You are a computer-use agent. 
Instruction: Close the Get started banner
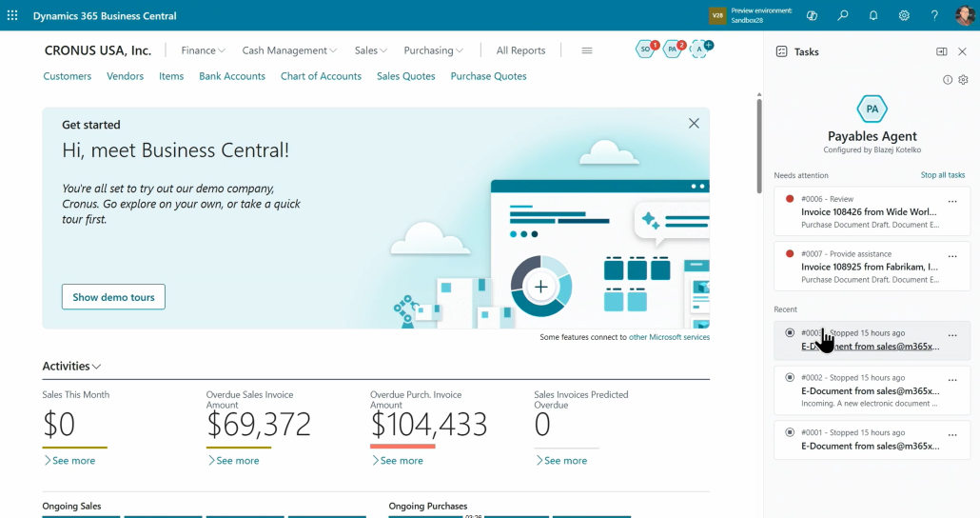click(694, 123)
